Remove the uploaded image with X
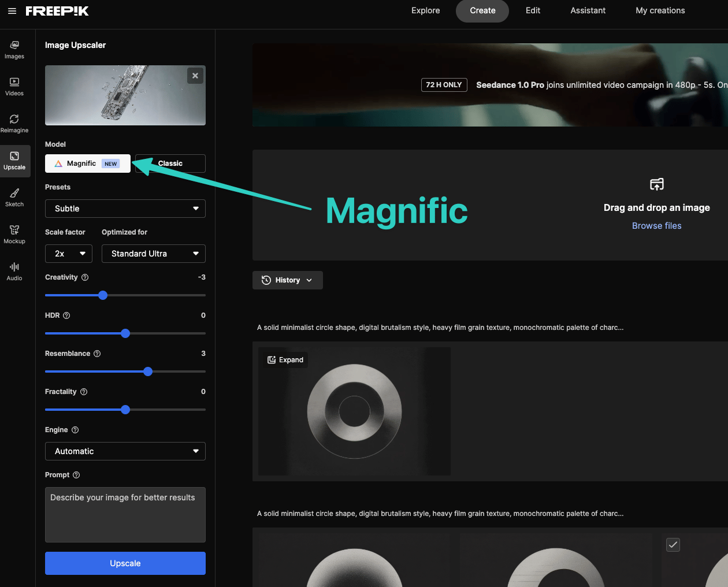The width and height of the screenshot is (728, 587). pyautogui.click(x=195, y=76)
